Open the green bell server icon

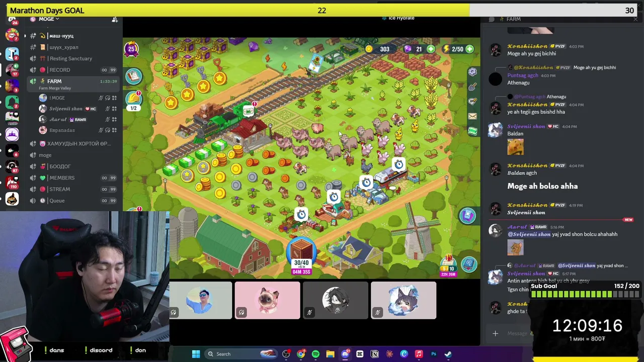pos(12,102)
